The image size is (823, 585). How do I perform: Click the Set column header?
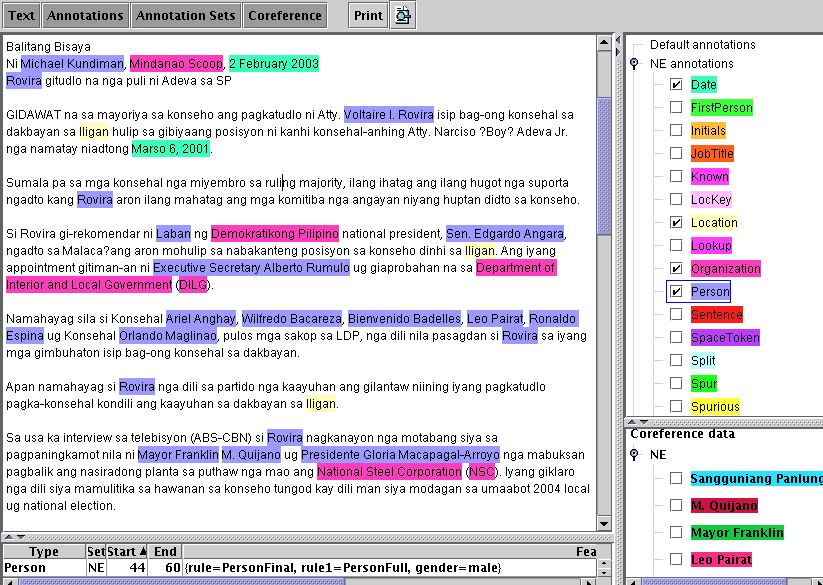coord(96,551)
